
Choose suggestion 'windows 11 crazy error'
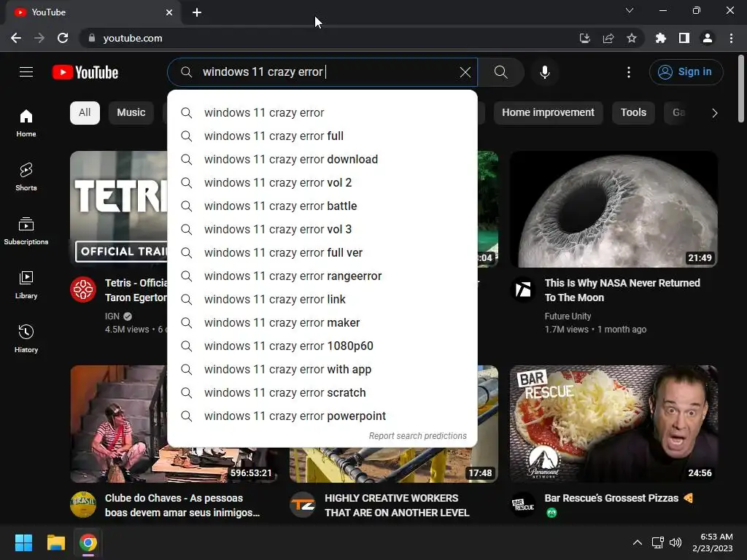322,113
